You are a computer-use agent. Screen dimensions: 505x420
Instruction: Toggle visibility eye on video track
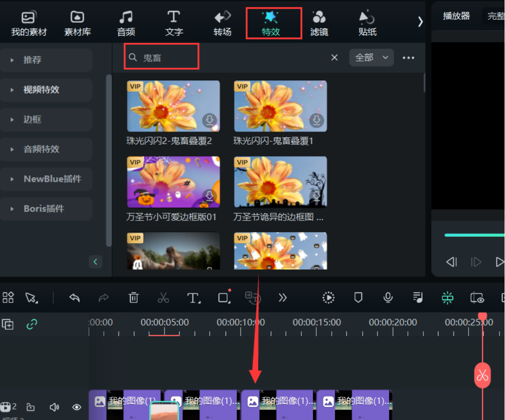point(77,407)
